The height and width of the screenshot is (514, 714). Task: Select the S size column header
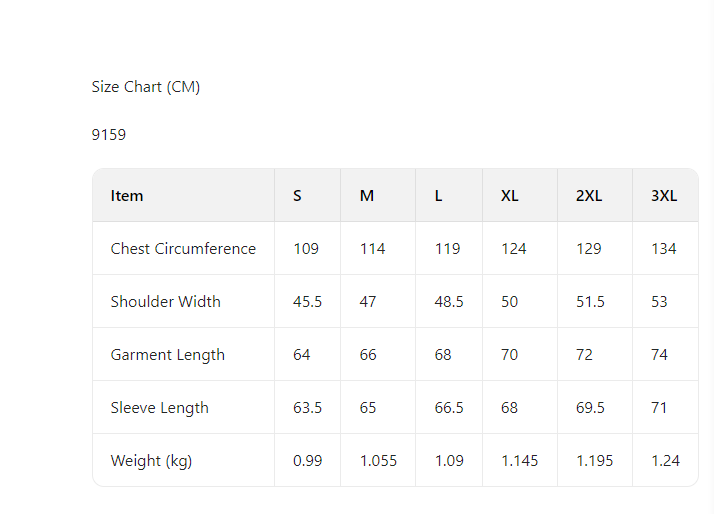coord(297,196)
